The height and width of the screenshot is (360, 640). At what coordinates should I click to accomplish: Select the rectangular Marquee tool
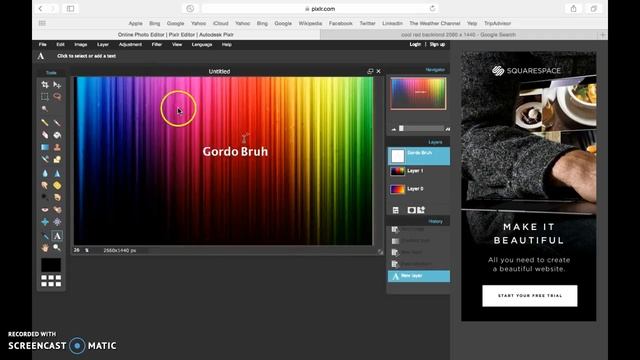coord(45,97)
